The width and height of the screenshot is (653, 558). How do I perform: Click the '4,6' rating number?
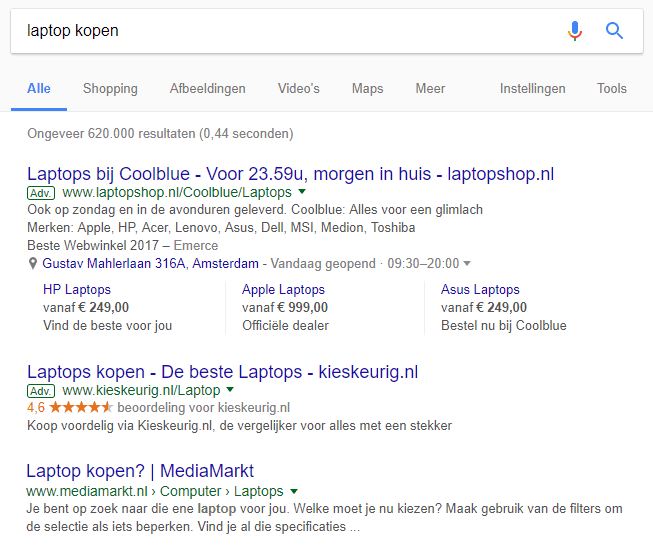coord(36,407)
